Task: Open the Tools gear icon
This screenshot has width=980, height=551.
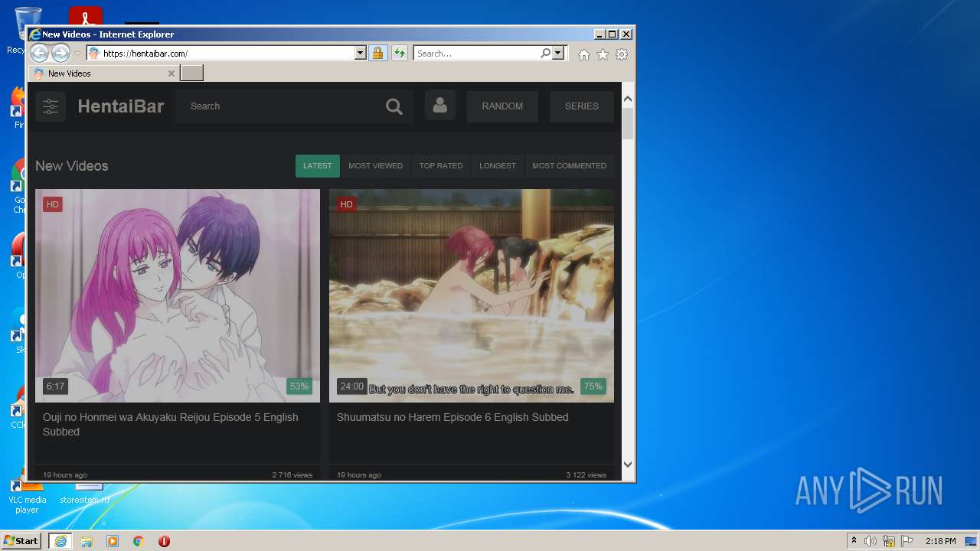Action: [x=622, y=54]
